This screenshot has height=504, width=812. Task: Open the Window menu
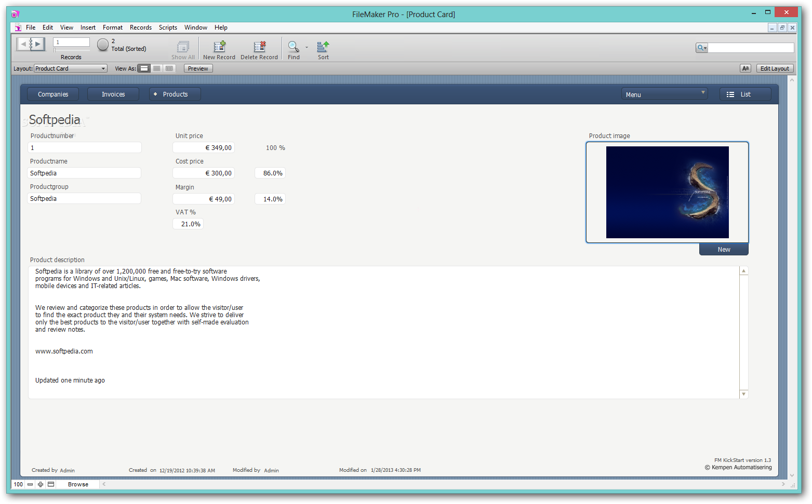(196, 28)
